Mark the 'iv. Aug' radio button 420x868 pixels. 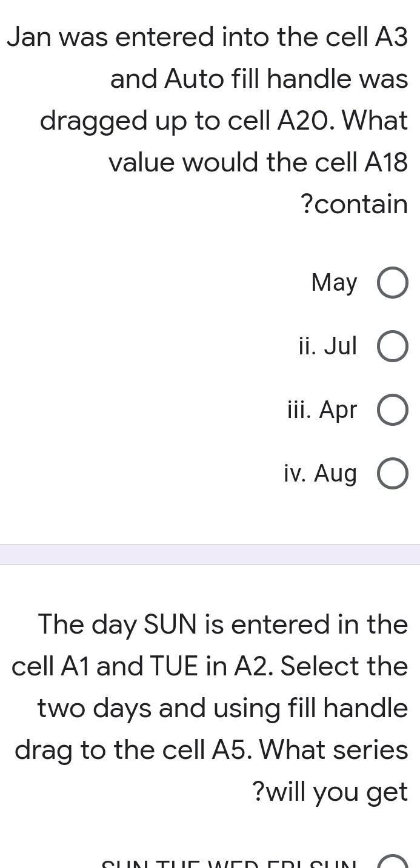pos(392,474)
